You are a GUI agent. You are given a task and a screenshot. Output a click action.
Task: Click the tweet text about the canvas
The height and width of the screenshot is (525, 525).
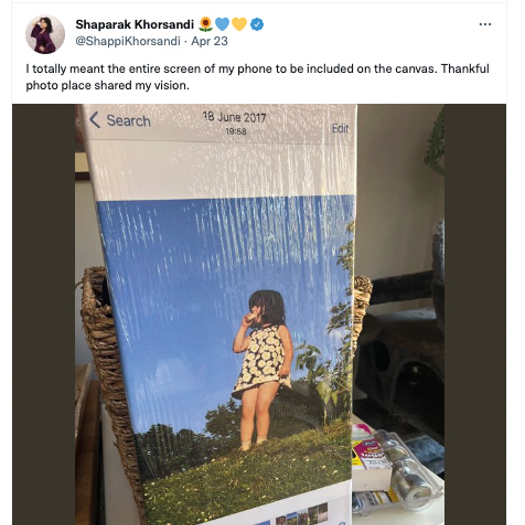pyautogui.click(x=258, y=77)
